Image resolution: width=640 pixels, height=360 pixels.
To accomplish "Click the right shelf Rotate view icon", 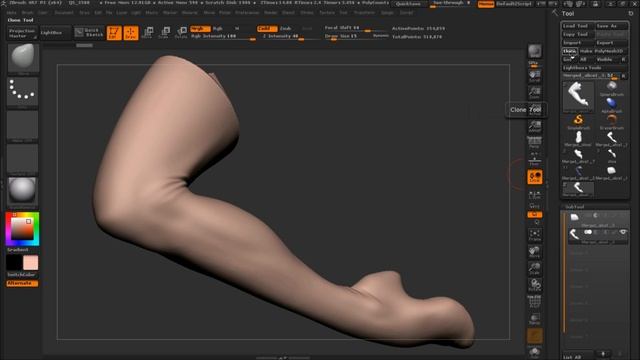I will pos(535,285).
